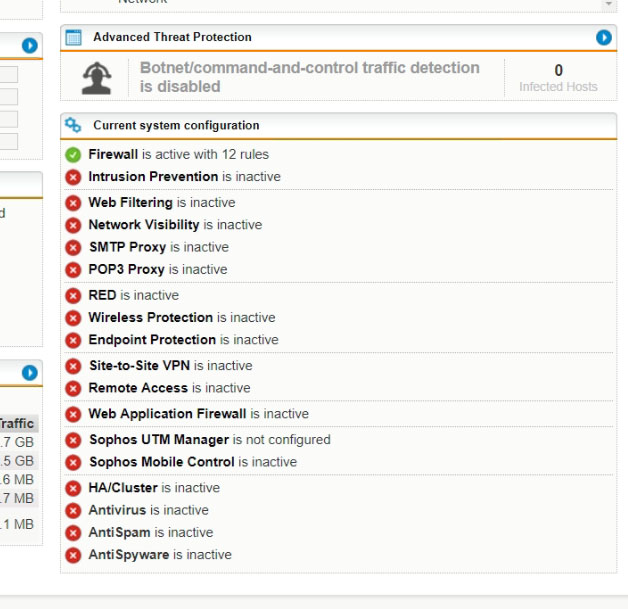Open RED is inactive link
This screenshot has width=628, height=609.
(134, 295)
